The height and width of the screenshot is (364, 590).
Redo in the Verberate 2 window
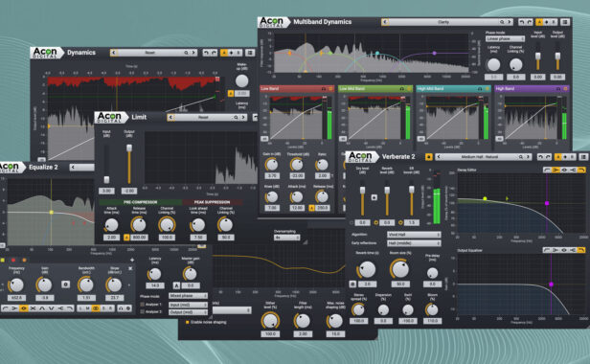(548, 157)
